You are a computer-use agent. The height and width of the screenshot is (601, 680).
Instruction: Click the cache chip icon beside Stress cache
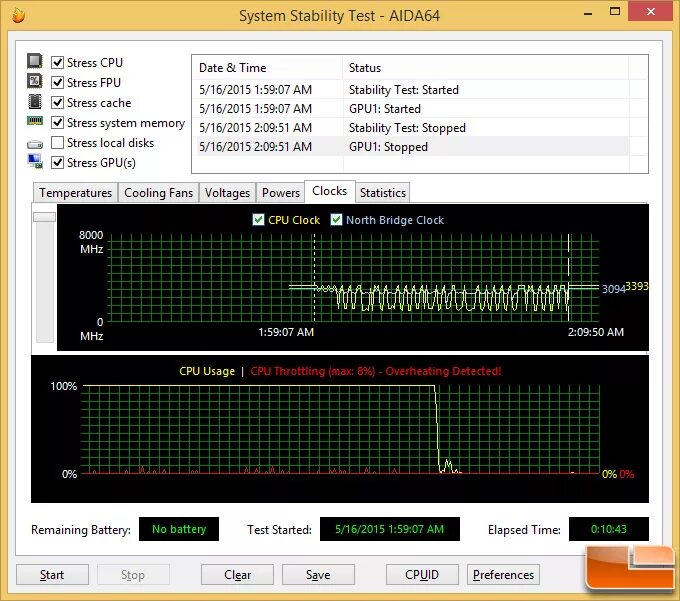click(x=35, y=101)
